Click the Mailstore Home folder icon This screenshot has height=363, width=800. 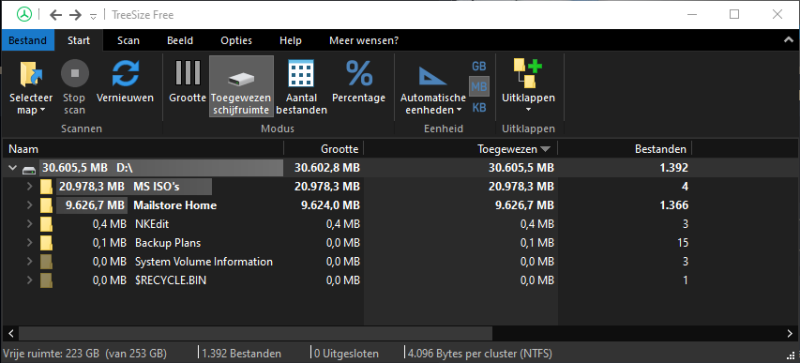click(x=46, y=206)
